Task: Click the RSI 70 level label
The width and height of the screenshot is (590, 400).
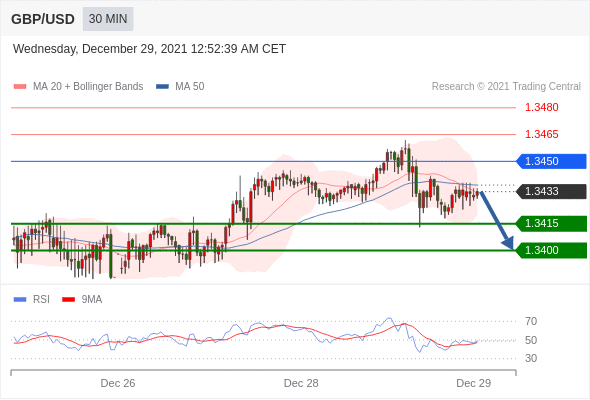Action: [531, 321]
